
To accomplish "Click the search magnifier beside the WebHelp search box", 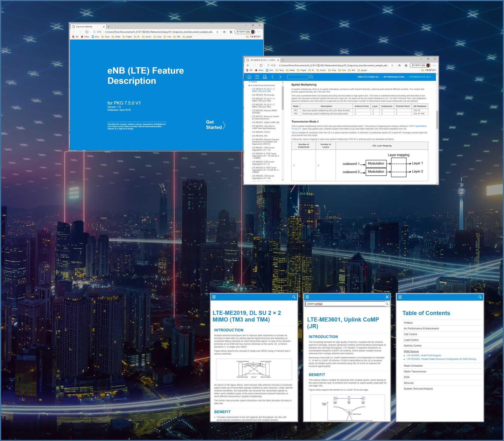I will 311,77.
